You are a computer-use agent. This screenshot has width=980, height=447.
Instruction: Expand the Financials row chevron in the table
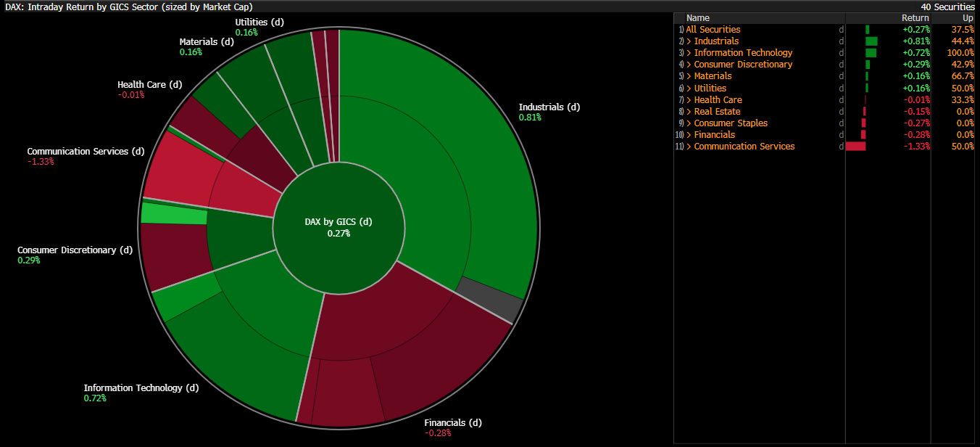pyautogui.click(x=689, y=135)
